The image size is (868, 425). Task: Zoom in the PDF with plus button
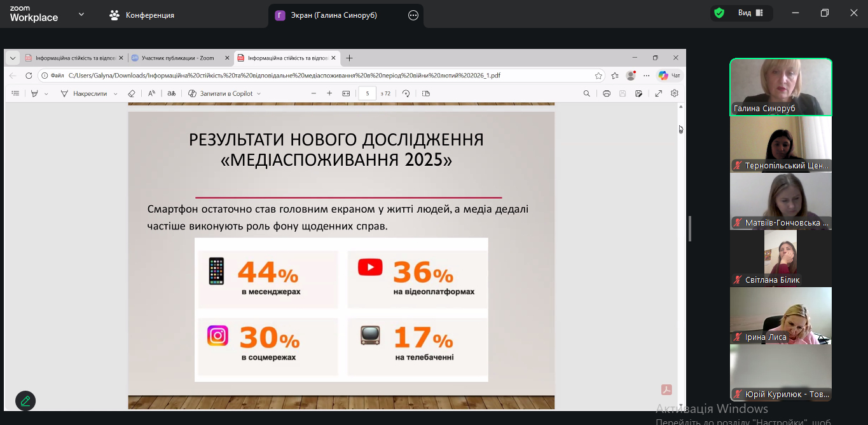(x=329, y=93)
